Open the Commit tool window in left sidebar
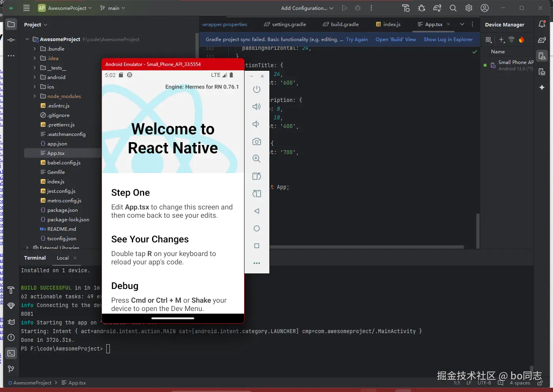Image resolution: width=553 pixels, height=392 pixels. coord(11,40)
